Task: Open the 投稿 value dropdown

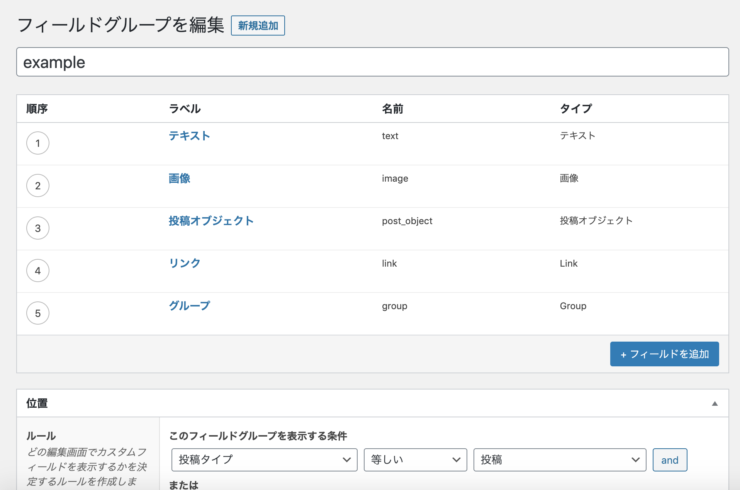Action: (560, 460)
